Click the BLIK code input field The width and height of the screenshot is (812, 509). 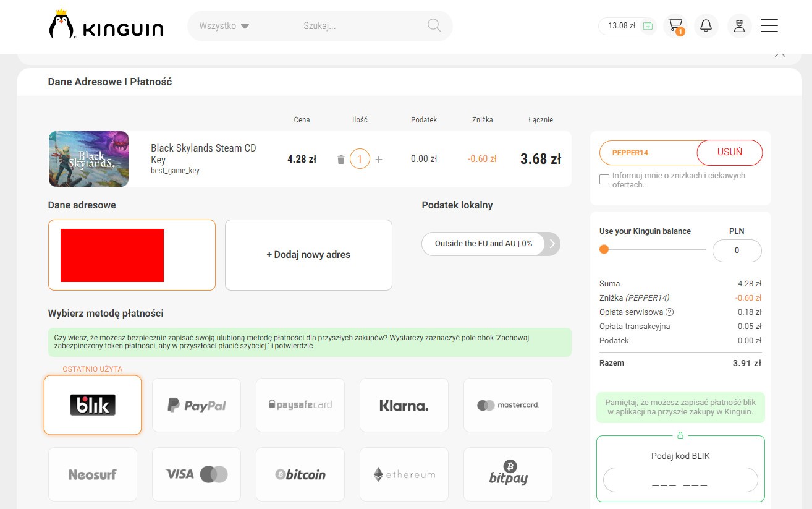[x=680, y=480]
